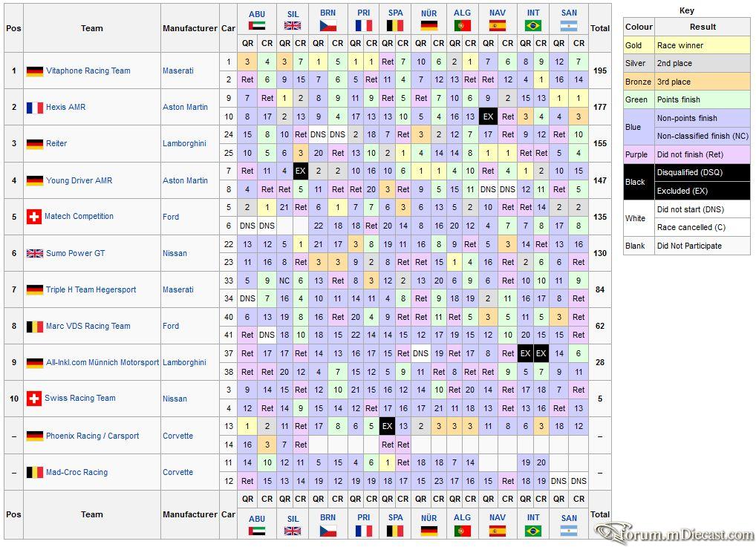Image resolution: width=756 pixels, height=547 pixels.
Task: Open the Mad-Croc Racing link
Action: (76, 472)
